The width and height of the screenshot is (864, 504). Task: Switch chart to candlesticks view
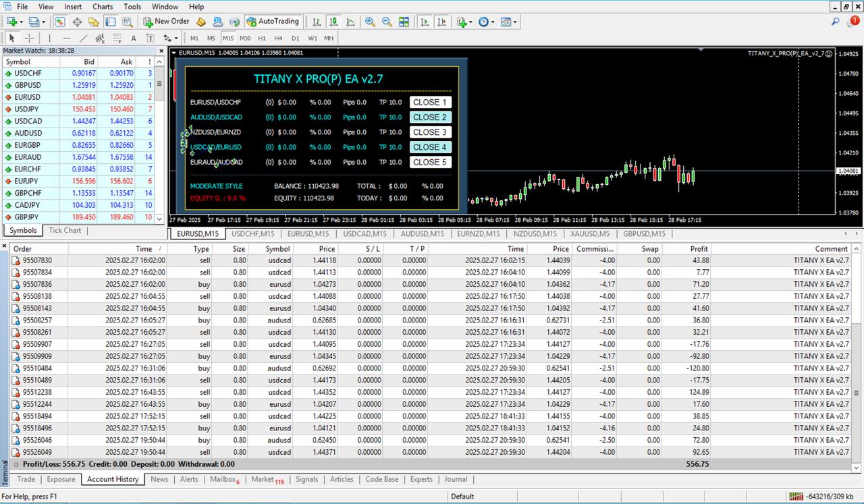[333, 22]
